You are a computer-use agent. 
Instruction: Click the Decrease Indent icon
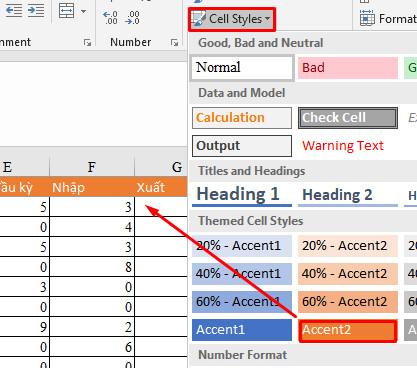[14, 11]
